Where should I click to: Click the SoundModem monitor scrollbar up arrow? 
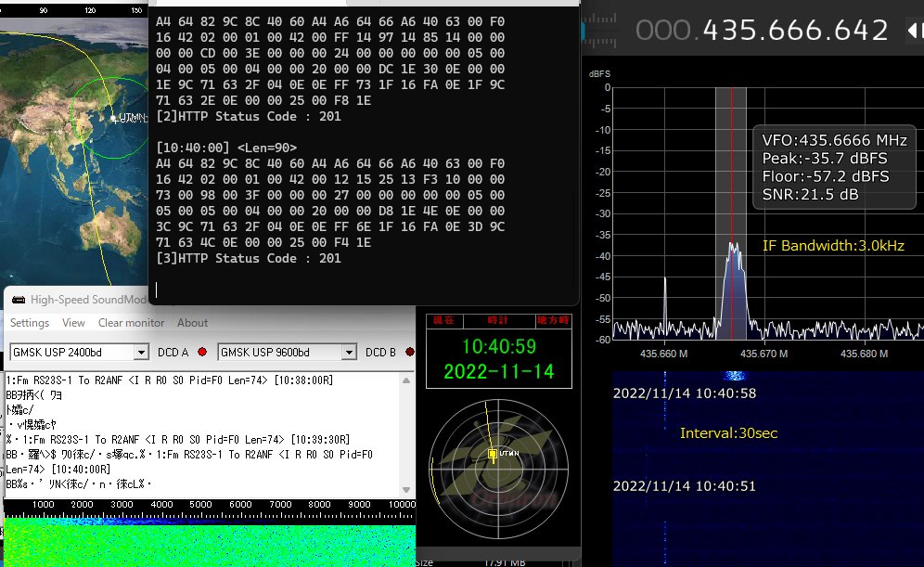406,380
